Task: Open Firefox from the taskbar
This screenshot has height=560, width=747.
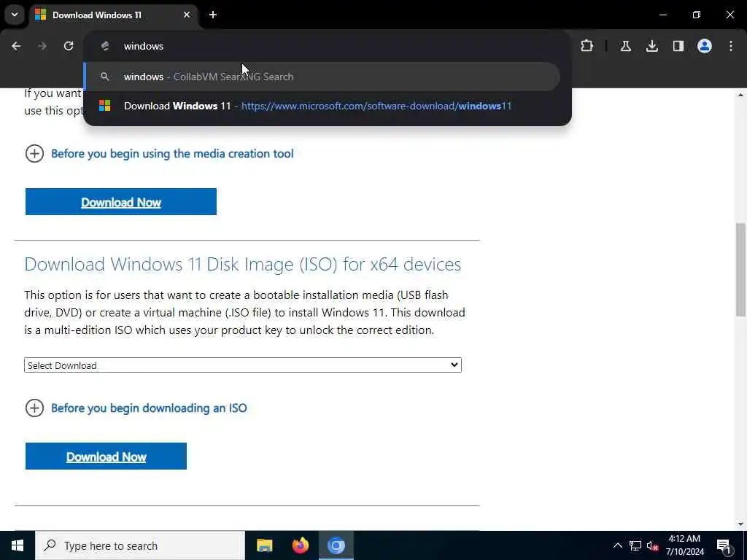Action: coord(300,545)
